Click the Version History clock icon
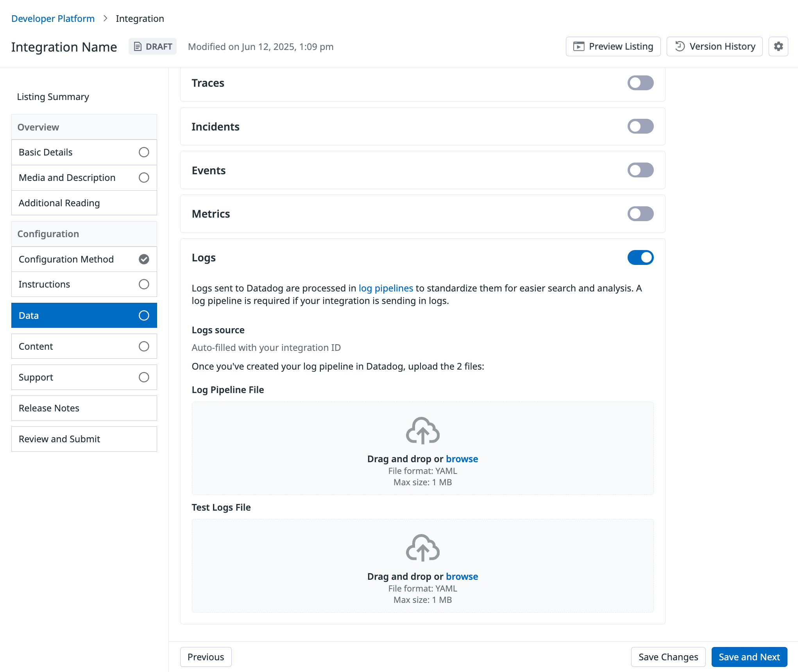798x672 pixels. [680, 46]
